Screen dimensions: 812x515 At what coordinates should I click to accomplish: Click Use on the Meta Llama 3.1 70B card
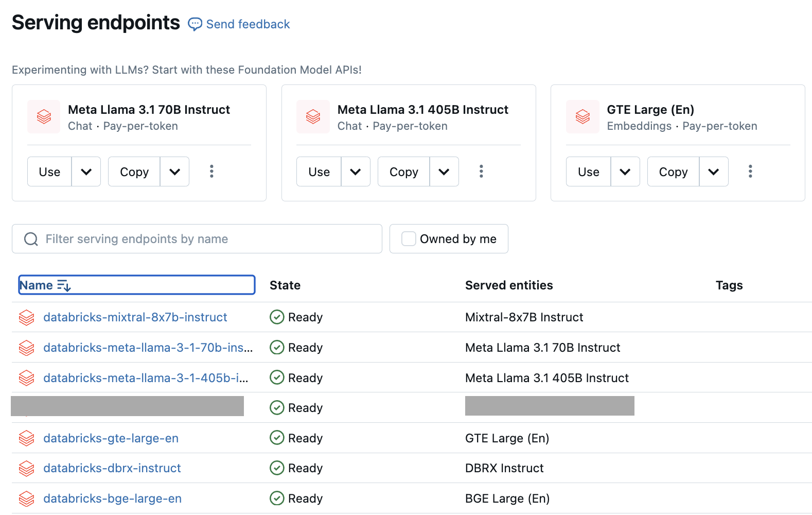[x=49, y=171]
